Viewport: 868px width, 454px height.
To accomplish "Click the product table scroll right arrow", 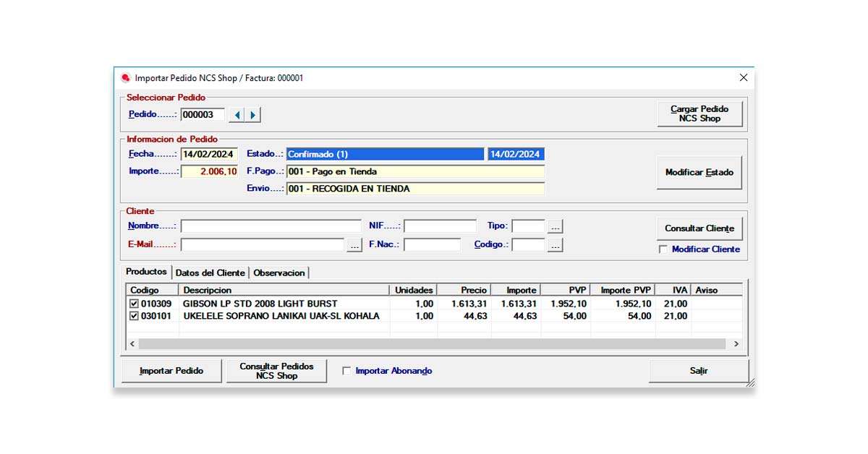I will point(736,344).
